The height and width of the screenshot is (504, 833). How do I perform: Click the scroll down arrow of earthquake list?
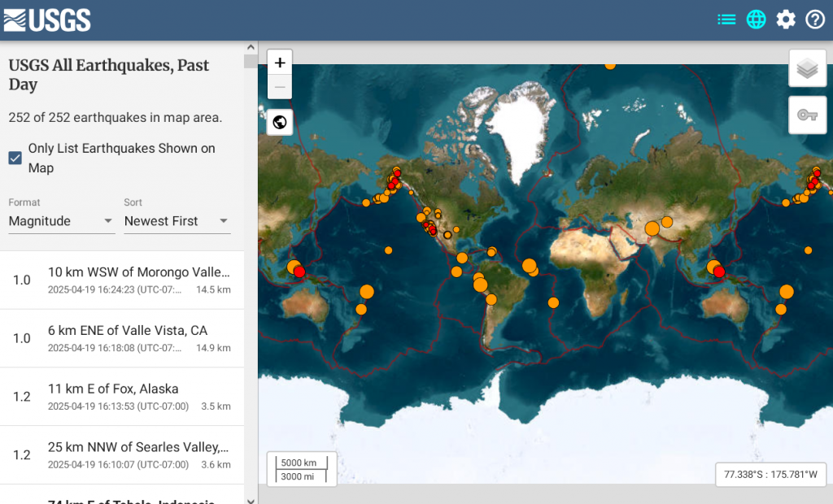click(x=251, y=500)
